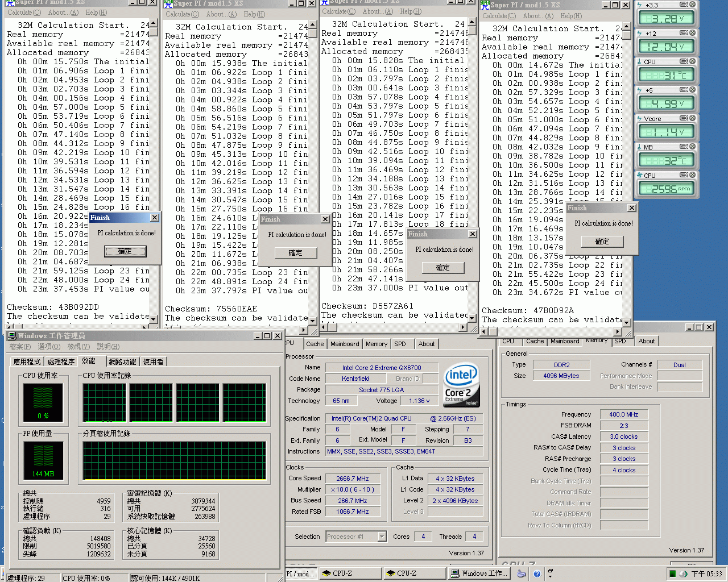Click the tray icon beside the clock
728x582 pixels.
684,573
